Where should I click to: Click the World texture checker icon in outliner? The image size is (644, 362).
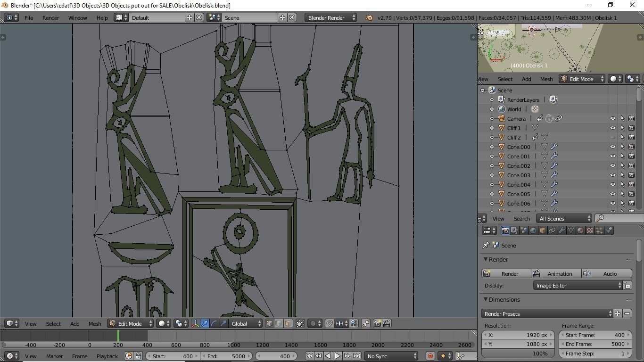tap(535, 109)
